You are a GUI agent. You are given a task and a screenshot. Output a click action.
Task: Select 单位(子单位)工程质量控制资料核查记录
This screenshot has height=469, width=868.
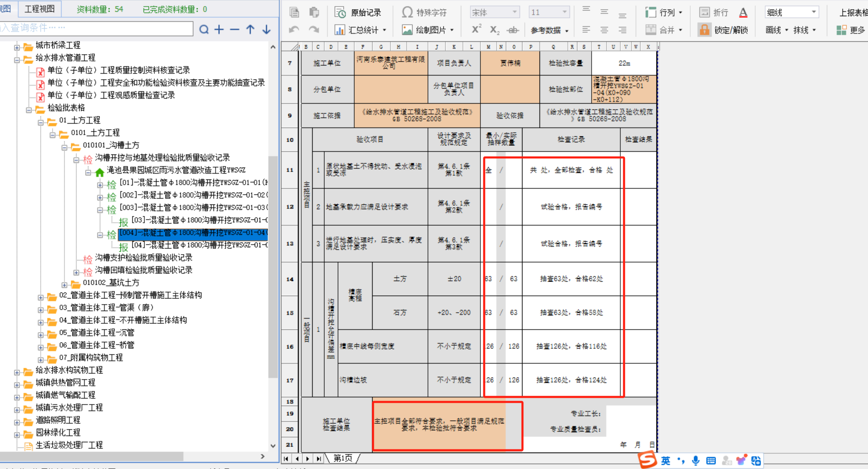pyautogui.click(x=119, y=70)
